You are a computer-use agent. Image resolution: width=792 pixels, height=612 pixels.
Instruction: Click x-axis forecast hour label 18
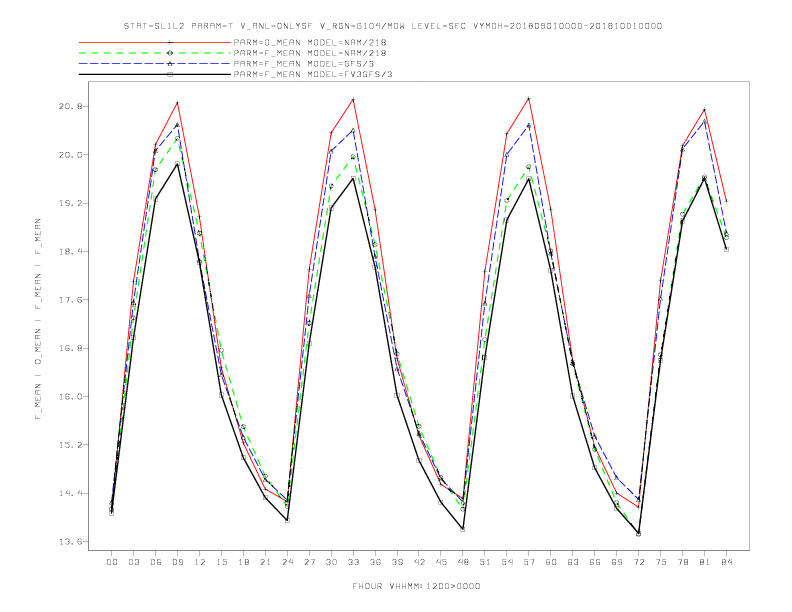pos(243,562)
